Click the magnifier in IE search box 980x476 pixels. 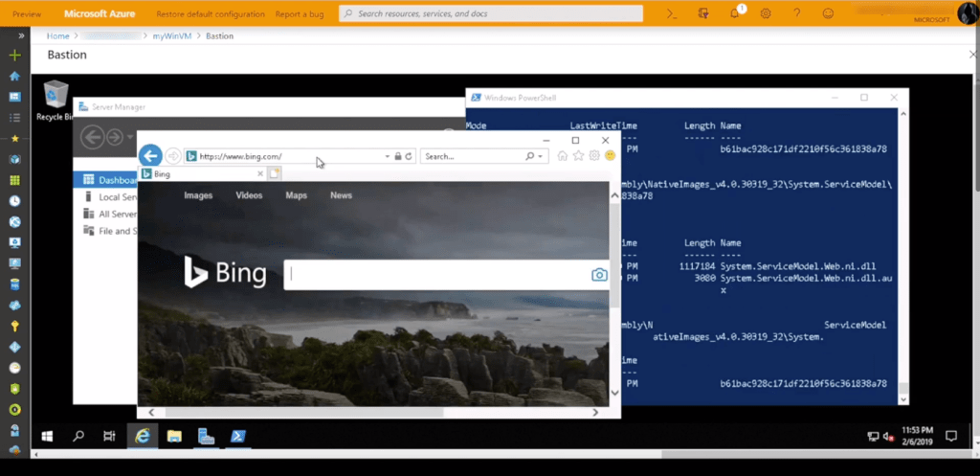(x=530, y=156)
